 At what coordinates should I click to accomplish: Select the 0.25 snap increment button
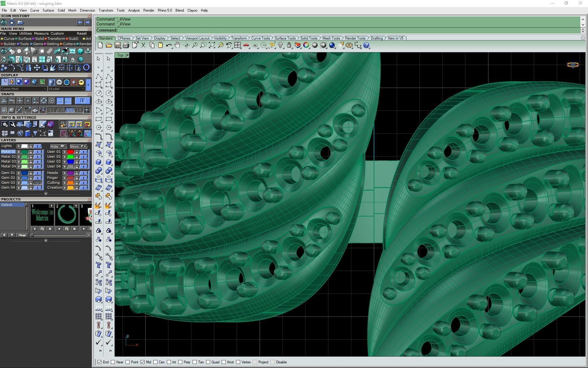point(61,110)
